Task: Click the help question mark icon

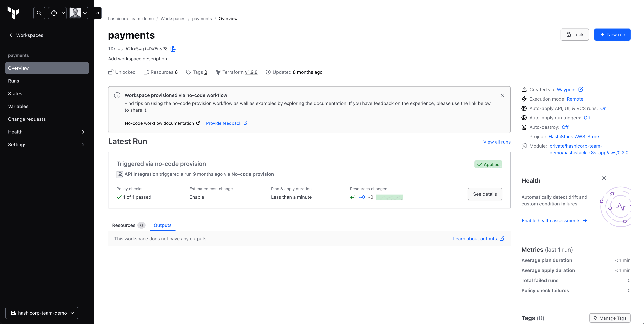Action: (x=55, y=13)
